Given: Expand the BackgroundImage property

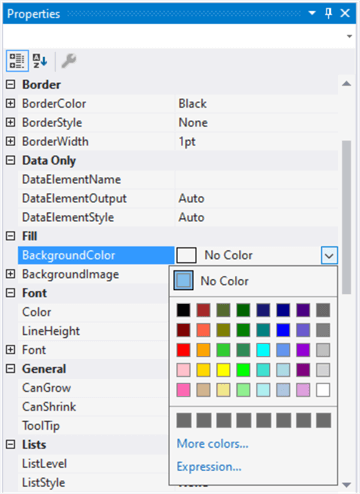Looking at the screenshot, I should (11, 274).
